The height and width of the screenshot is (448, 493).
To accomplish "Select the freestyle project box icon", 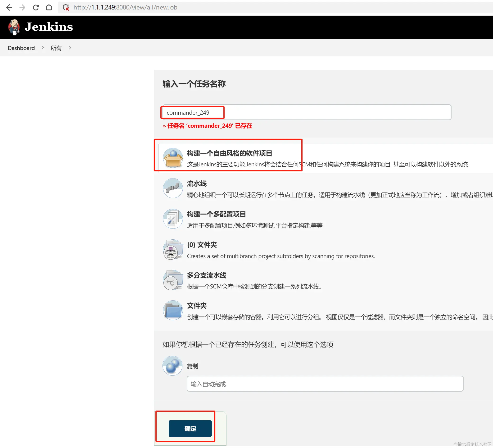I will pyautogui.click(x=173, y=158).
